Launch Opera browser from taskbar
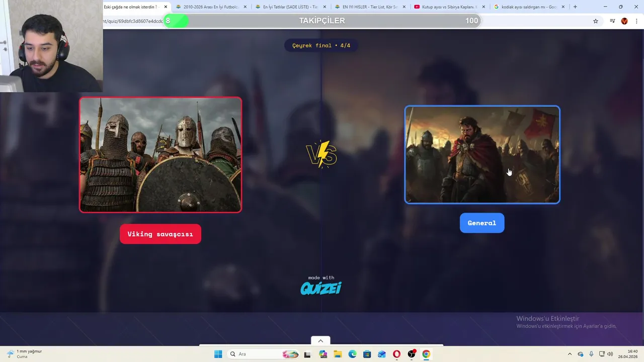Screen dimensions: 644x362 [396, 354]
